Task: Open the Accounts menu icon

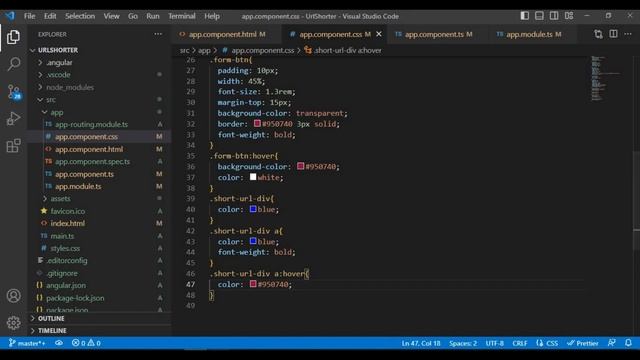Action: pyautogui.click(x=13, y=296)
